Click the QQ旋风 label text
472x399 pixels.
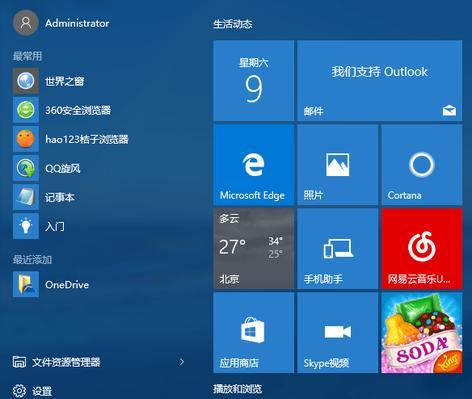click(63, 168)
